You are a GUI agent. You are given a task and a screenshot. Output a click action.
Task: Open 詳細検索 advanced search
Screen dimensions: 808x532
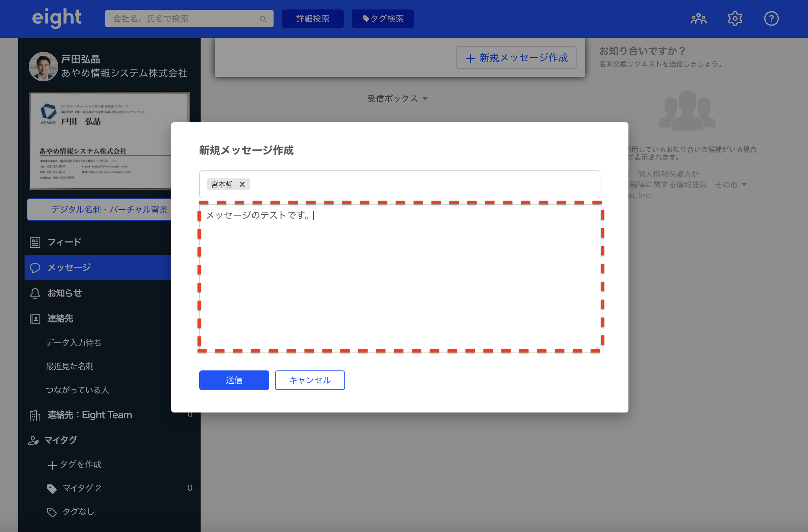[x=312, y=19]
